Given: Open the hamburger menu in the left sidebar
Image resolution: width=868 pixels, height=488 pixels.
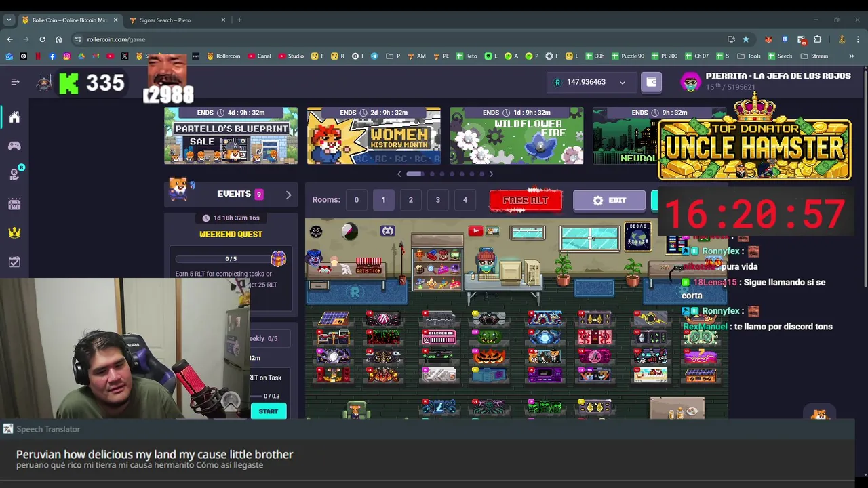Looking at the screenshot, I should point(15,82).
